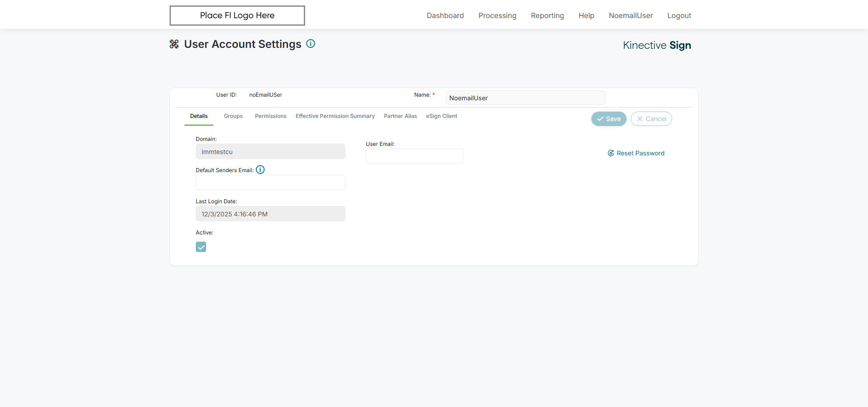Uncheck the Active checkbox

(201, 247)
